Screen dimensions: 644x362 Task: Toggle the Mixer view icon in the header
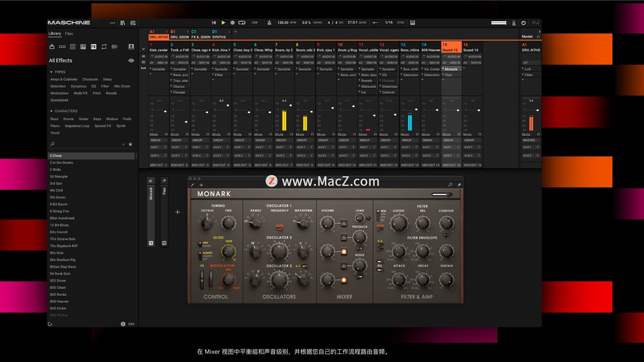pos(133,23)
